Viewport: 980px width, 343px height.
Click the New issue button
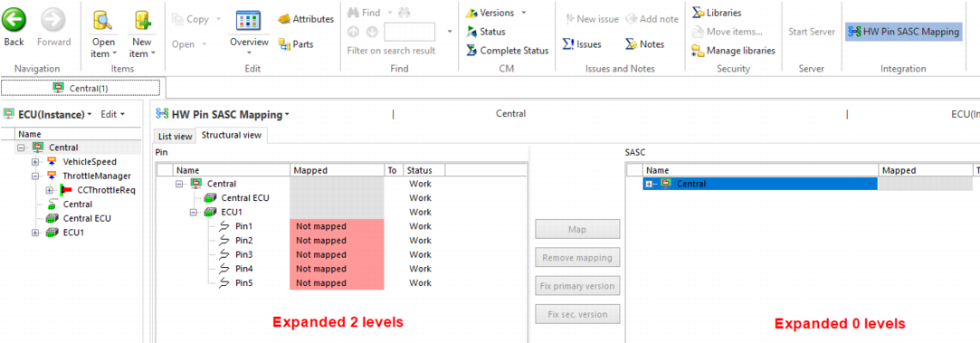592,19
